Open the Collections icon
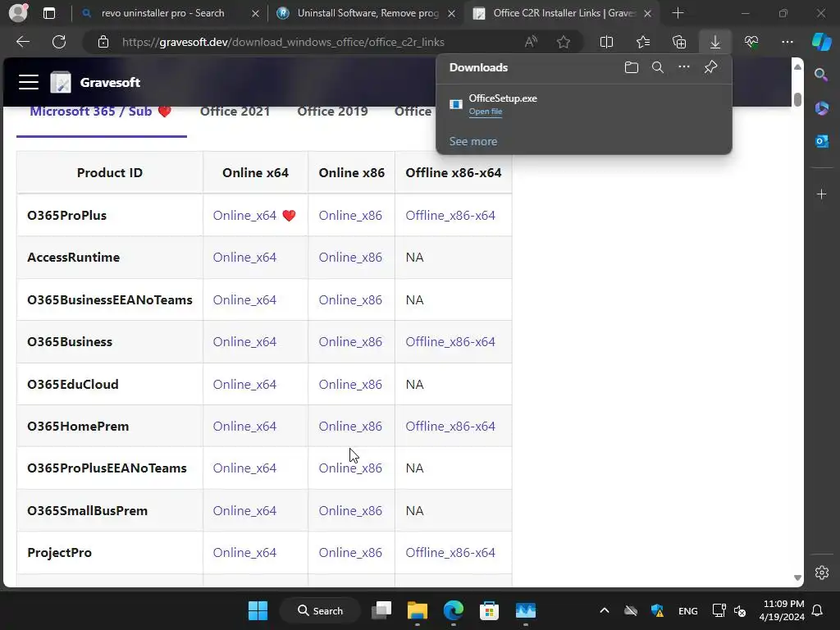 pyautogui.click(x=679, y=42)
